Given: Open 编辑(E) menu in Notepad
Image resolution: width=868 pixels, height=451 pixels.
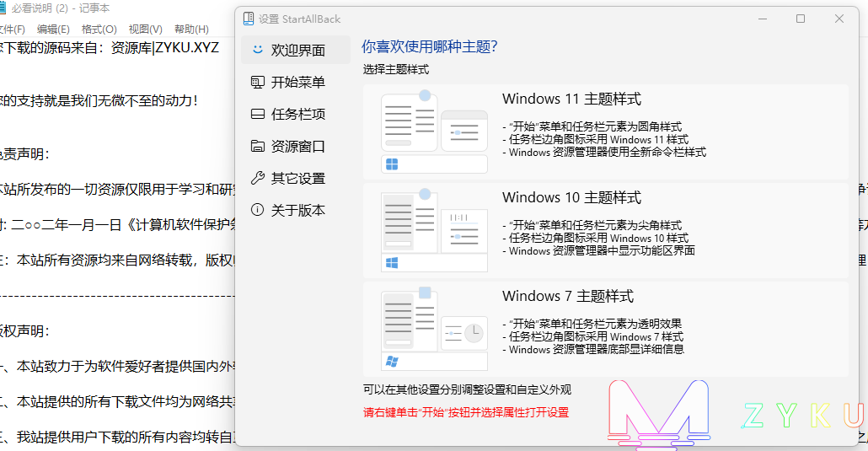Looking at the screenshot, I should tap(53, 30).
